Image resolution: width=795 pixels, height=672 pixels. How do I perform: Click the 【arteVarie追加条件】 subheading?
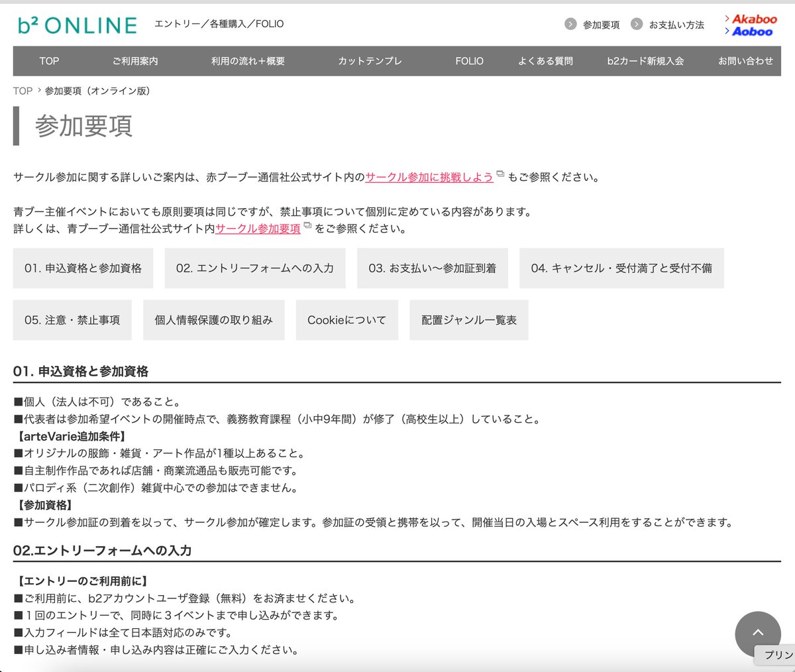pyautogui.click(x=72, y=436)
